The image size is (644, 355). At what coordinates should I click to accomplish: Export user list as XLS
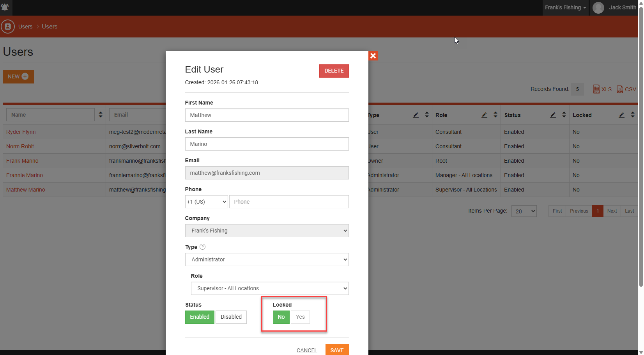pos(602,89)
